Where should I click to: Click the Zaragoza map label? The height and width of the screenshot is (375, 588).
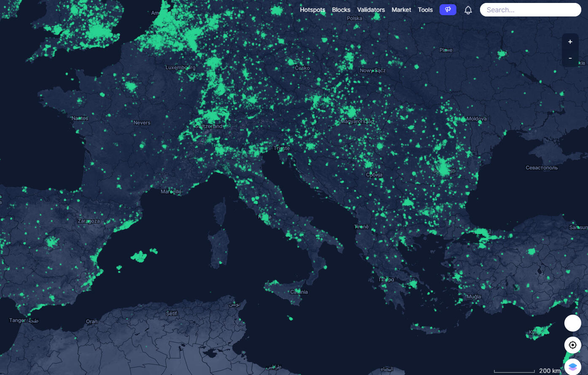click(x=89, y=221)
